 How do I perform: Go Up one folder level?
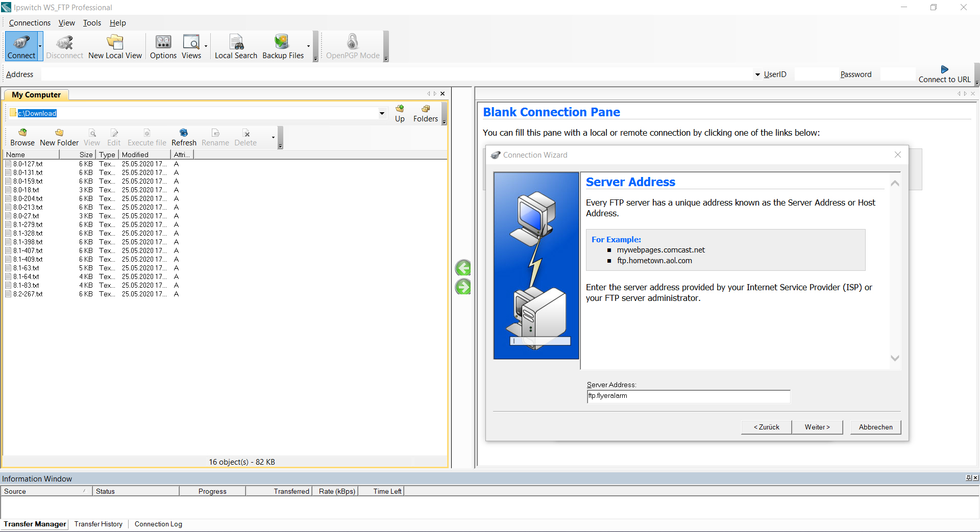point(400,113)
